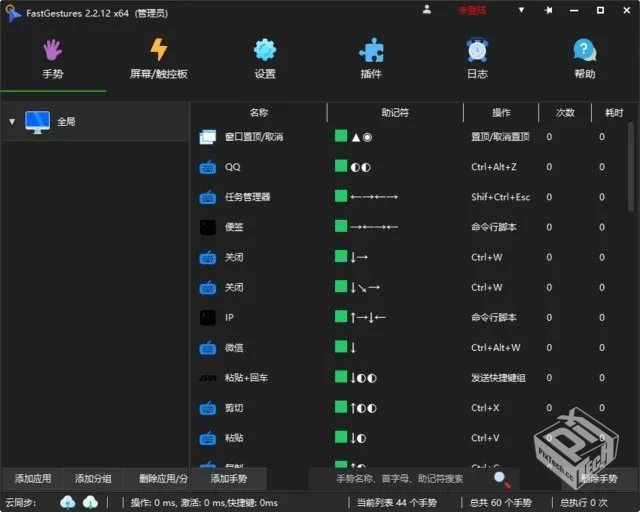Toggle green enable box for 窗口置顶/取消

click(341, 136)
